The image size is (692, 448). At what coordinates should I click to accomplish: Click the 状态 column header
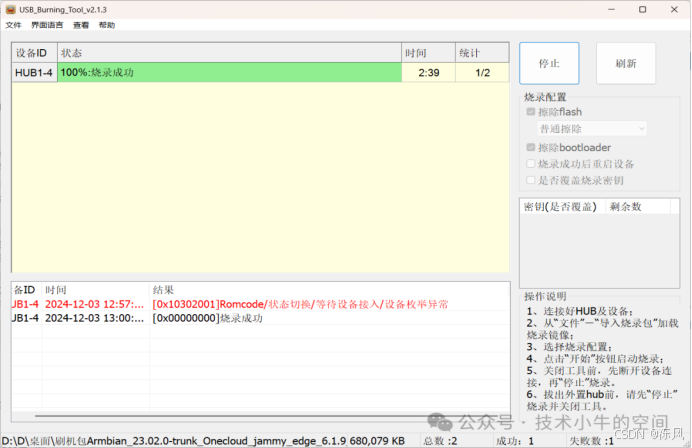[229, 53]
